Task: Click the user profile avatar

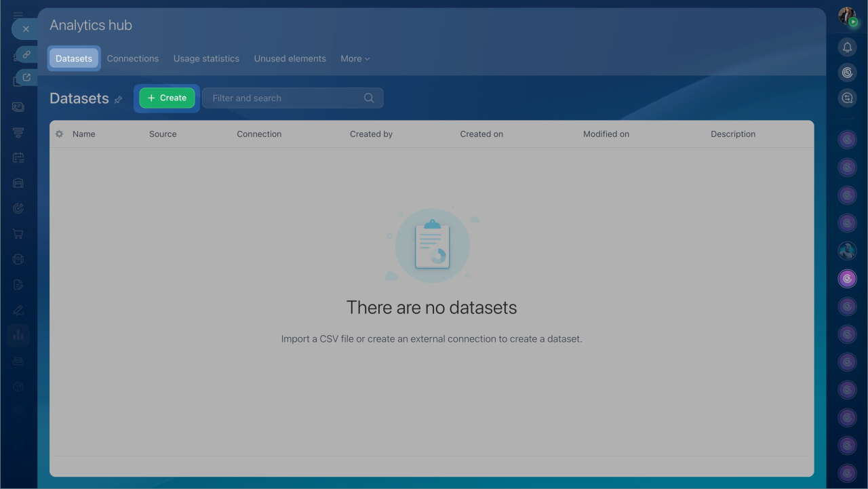Action: 847,16
